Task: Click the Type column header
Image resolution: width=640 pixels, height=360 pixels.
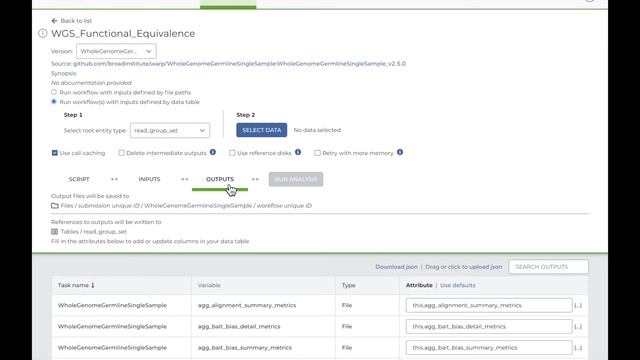Action: click(349, 285)
